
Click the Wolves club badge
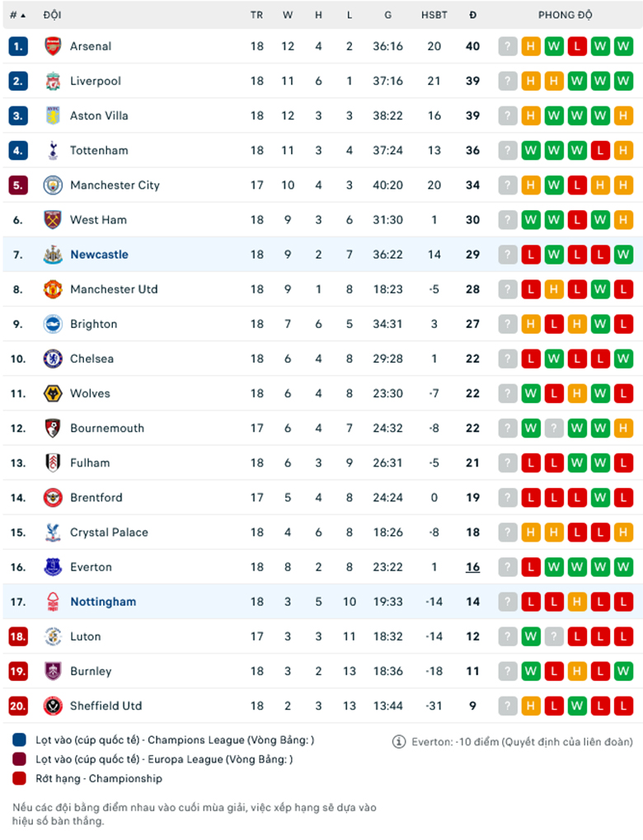53,393
